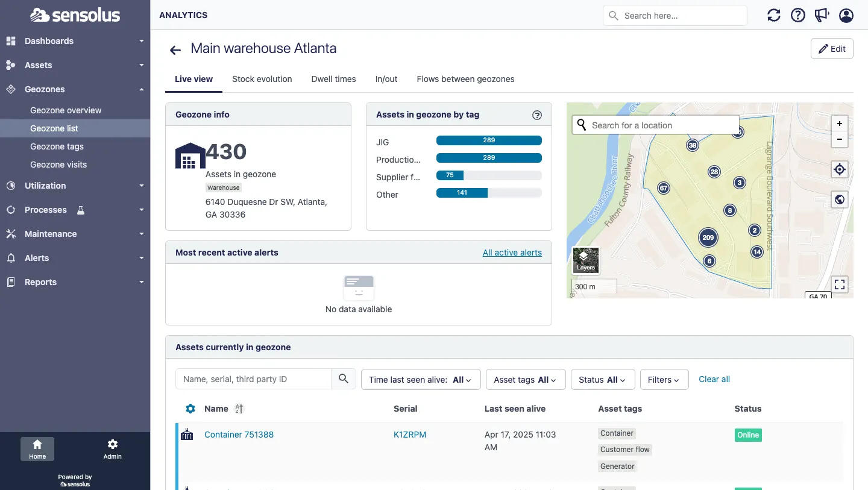The image size is (868, 490).
Task: Open the help question mark icon
Action: tap(798, 16)
